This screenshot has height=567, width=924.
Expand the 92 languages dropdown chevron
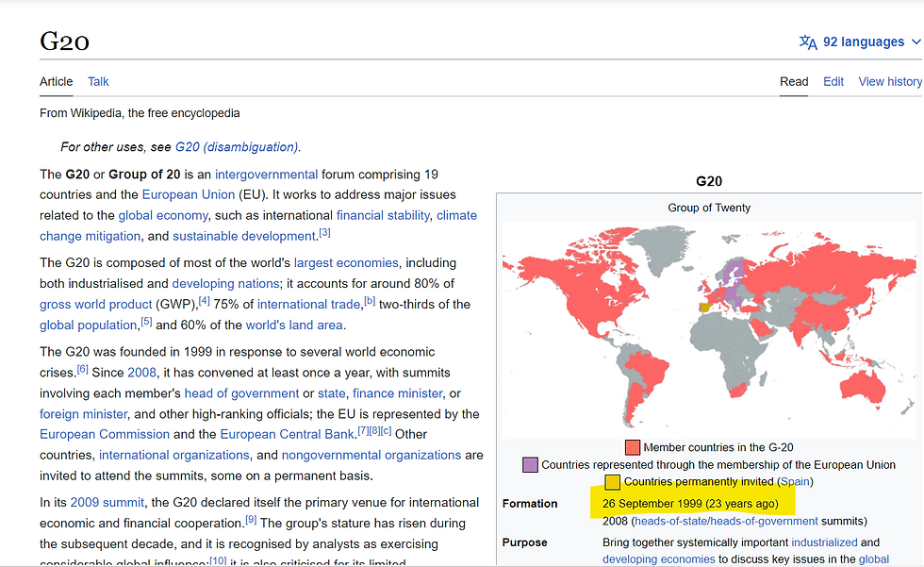click(916, 42)
